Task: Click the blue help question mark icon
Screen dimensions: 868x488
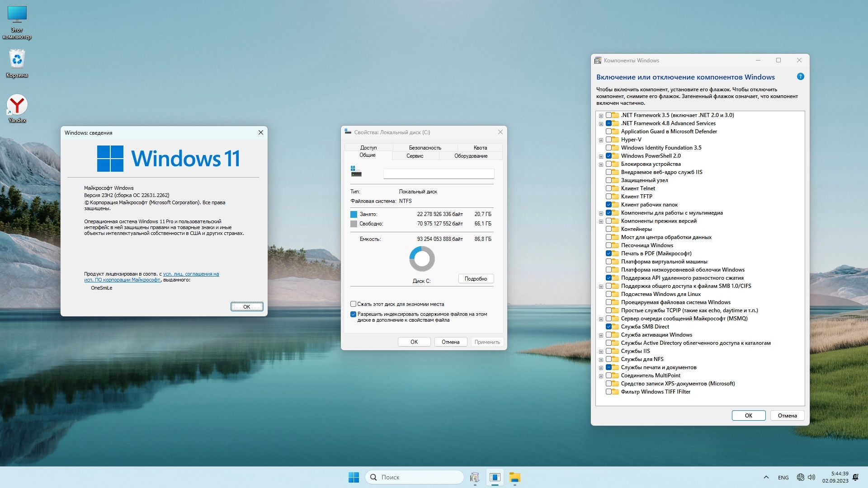Action: click(x=800, y=77)
